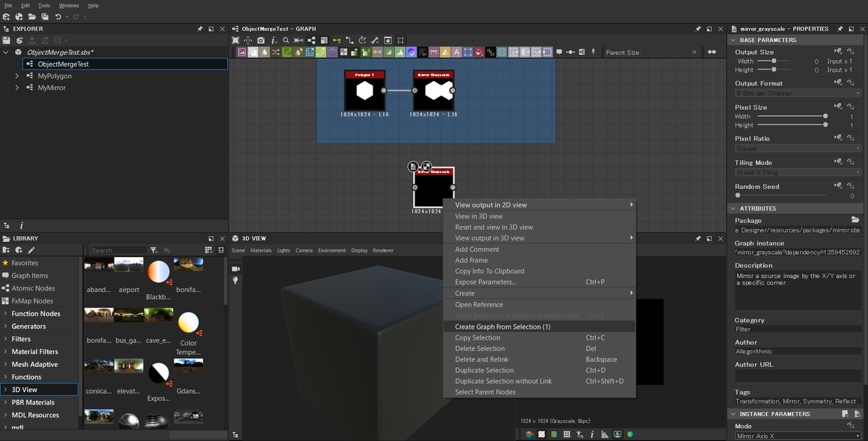The height and width of the screenshot is (441, 868).
Task: Click the Explorer save disk icon
Action: click(7, 41)
